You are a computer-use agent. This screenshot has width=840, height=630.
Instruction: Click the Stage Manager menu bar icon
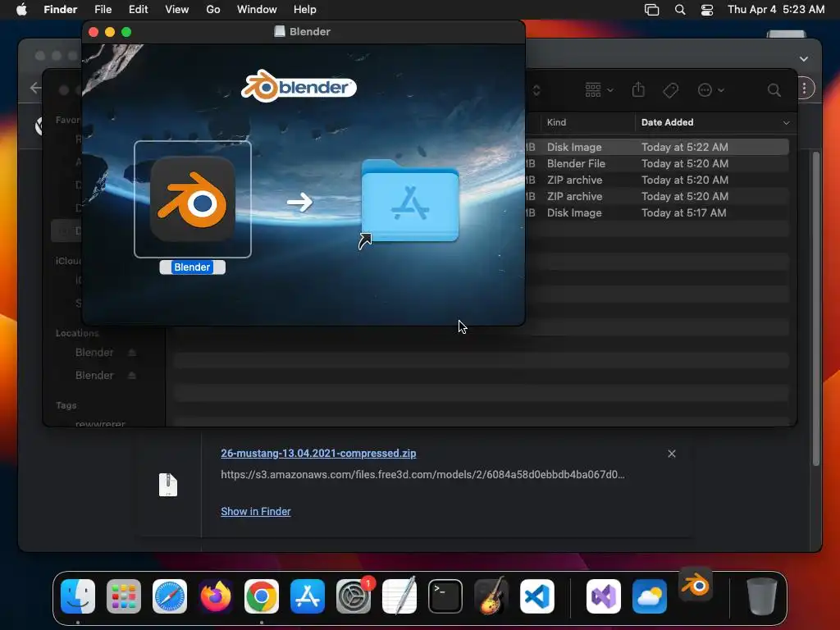click(651, 10)
